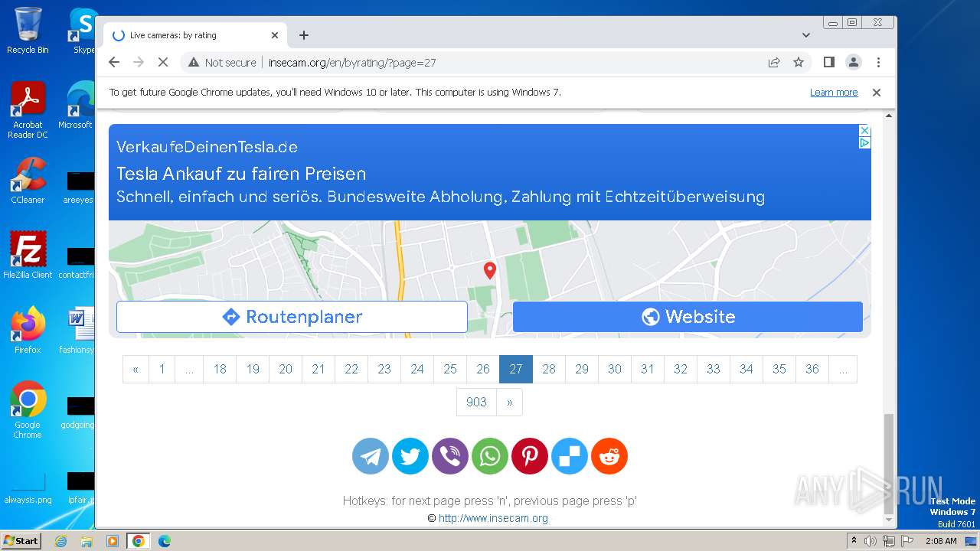Expand Chrome tab search dropdown
Viewport: 980px width, 551px height.
tap(805, 35)
